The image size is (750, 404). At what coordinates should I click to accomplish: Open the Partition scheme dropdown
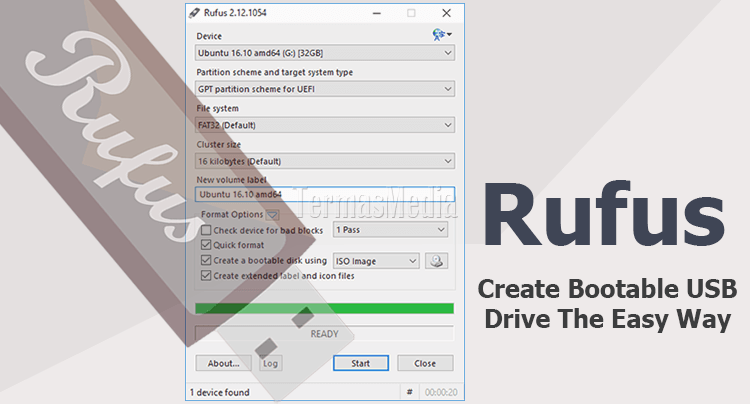(325, 89)
